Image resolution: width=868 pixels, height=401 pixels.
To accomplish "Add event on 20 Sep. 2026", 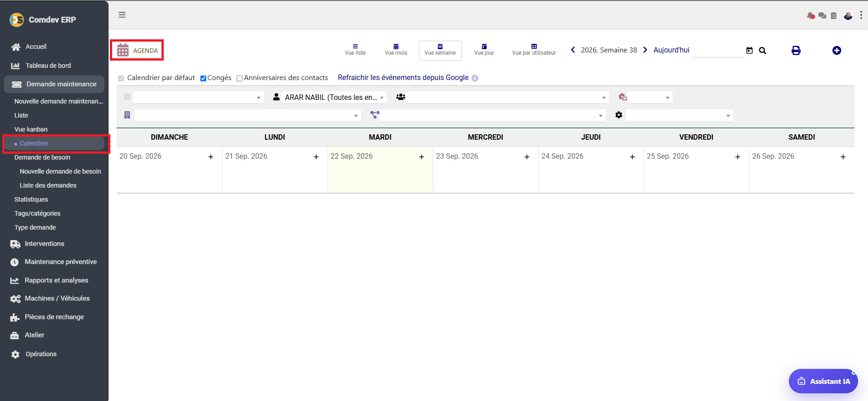I will tap(211, 157).
